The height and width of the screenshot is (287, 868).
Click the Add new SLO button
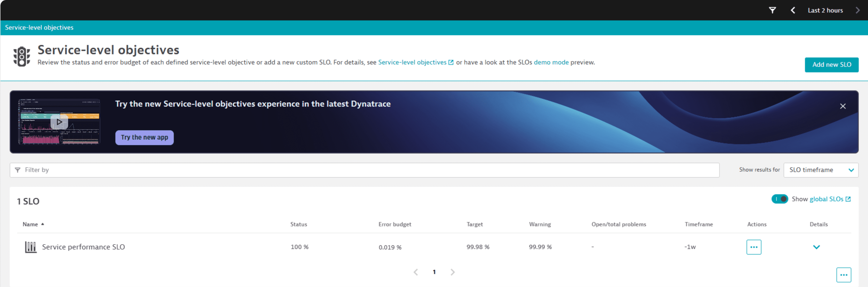click(831, 65)
